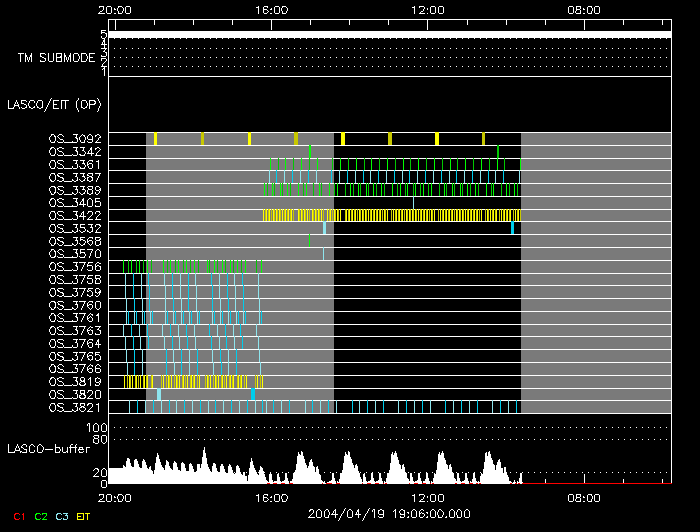Select the C3 legend entry

click(62, 516)
